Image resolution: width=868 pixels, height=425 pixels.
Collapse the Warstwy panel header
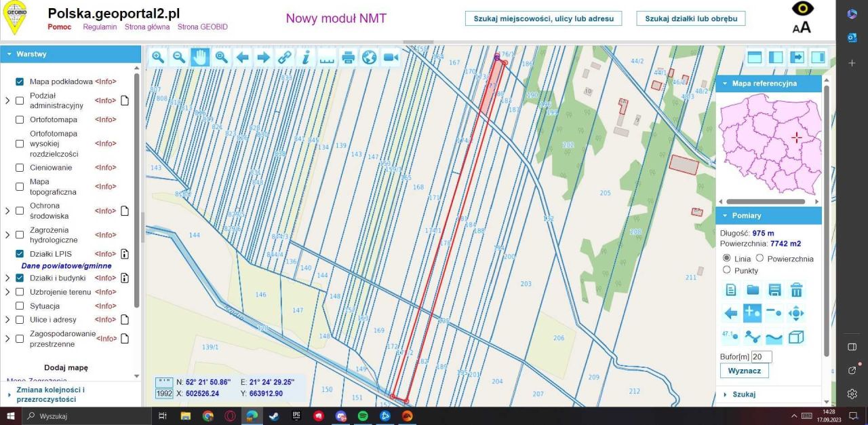[x=31, y=54]
